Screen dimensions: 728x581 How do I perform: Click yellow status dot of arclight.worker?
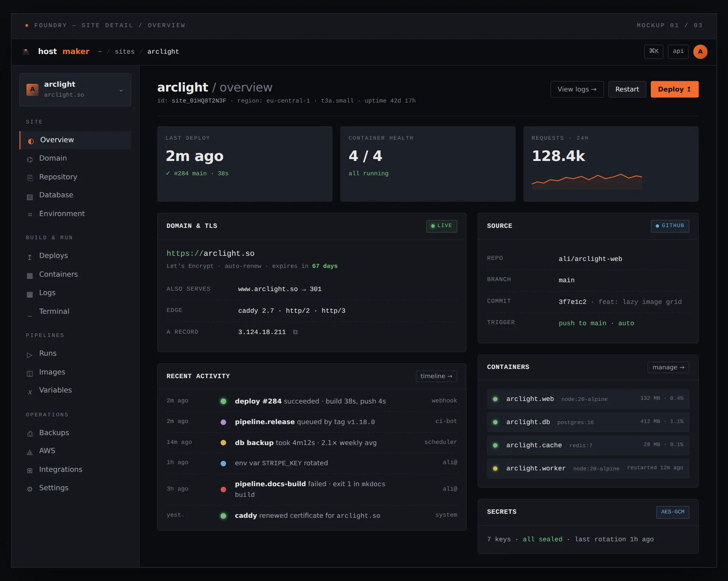tap(495, 469)
